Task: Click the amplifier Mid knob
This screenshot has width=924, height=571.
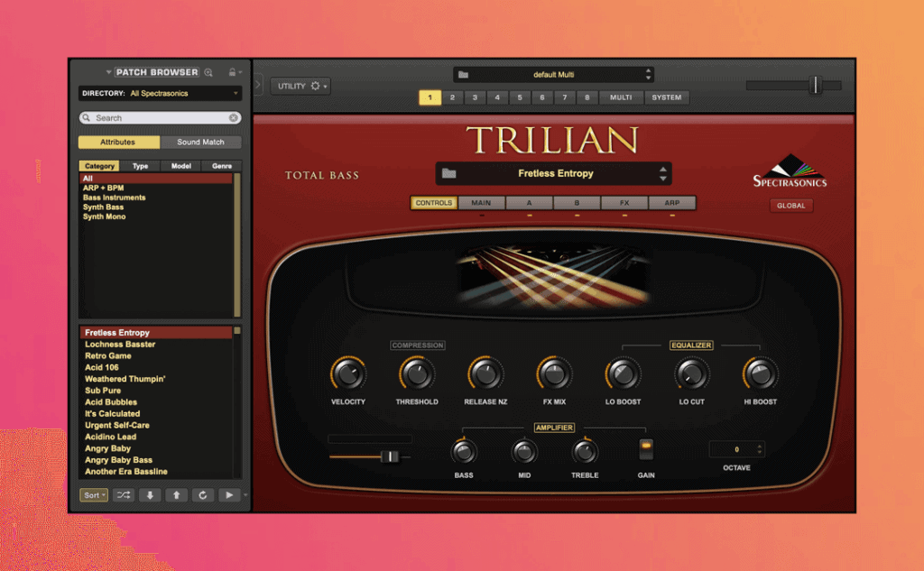Action: (524, 452)
